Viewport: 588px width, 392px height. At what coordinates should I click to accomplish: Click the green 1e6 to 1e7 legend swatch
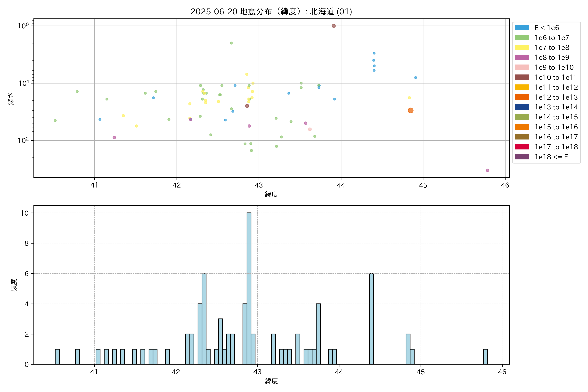tap(522, 38)
